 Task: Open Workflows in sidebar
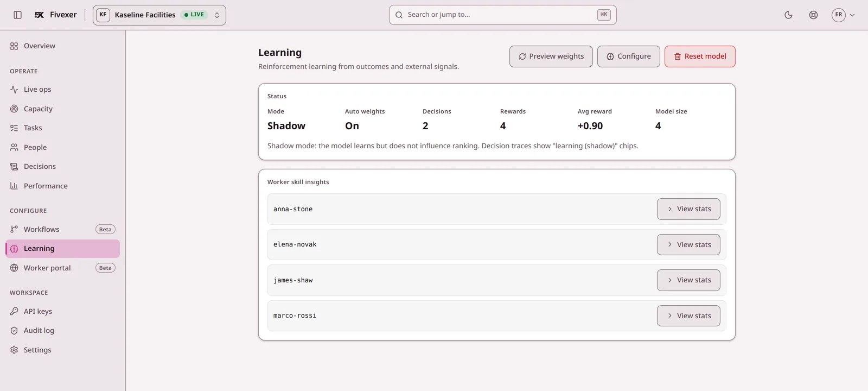[62, 229]
